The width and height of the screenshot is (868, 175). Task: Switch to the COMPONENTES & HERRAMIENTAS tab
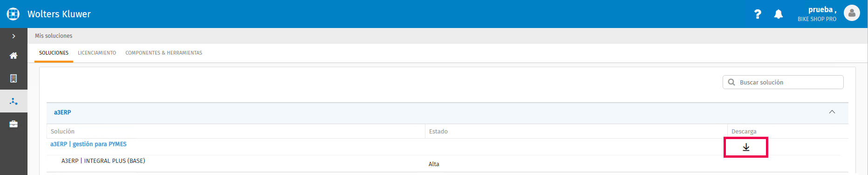point(164,53)
